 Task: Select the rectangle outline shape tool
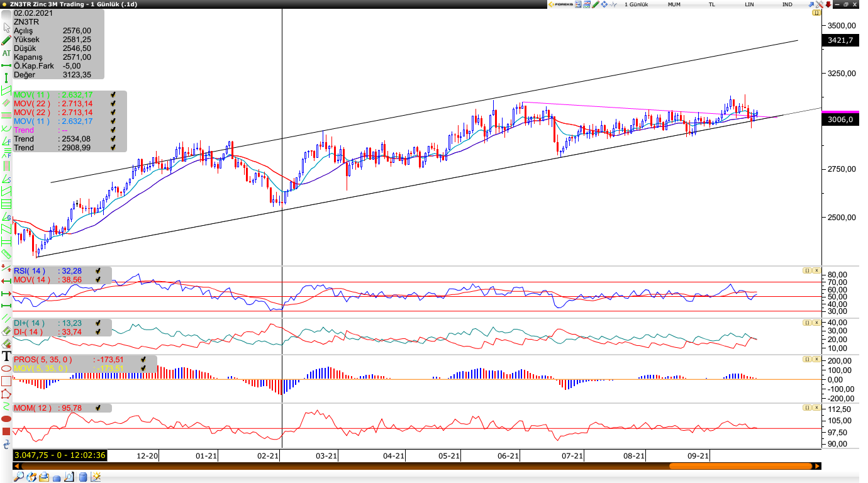[6, 381]
